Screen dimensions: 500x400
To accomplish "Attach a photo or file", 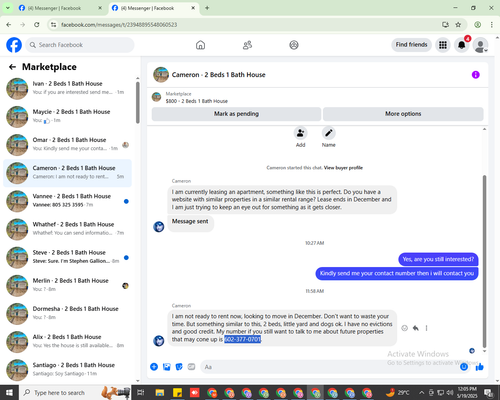I will (x=167, y=367).
